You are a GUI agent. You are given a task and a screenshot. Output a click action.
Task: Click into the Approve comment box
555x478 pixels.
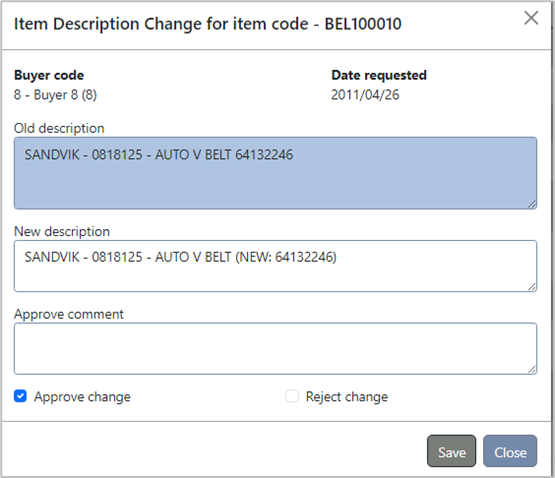pos(275,348)
